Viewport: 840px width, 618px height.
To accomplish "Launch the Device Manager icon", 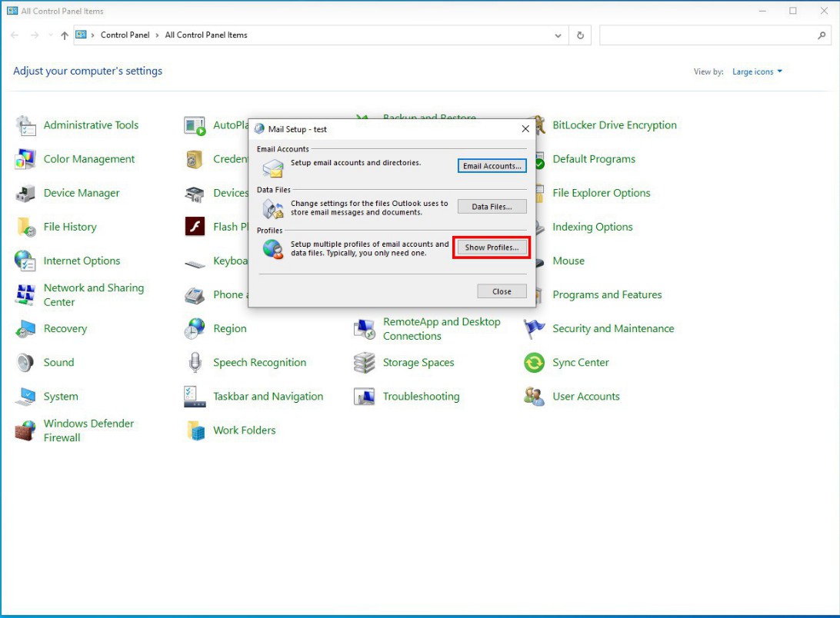I will tap(25, 194).
